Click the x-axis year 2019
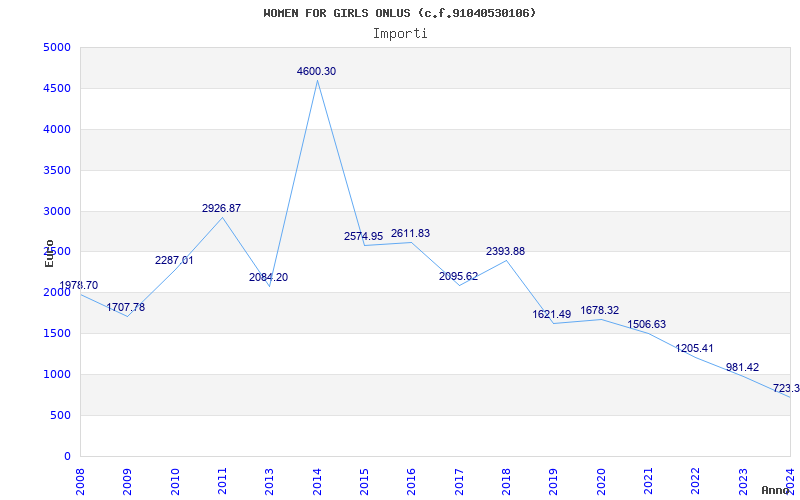Viewport: 800px width, 500px height. (x=554, y=481)
